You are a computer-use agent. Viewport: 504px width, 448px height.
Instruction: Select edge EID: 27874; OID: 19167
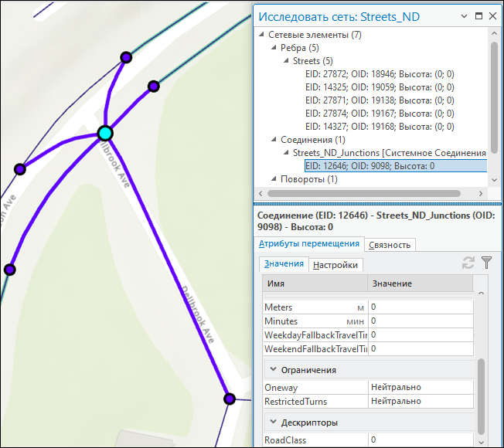point(380,114)
